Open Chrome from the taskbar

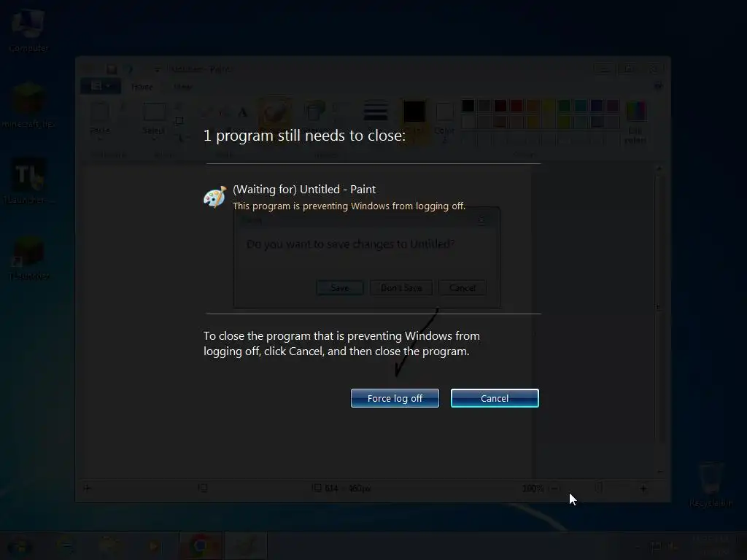pos(200,545)
